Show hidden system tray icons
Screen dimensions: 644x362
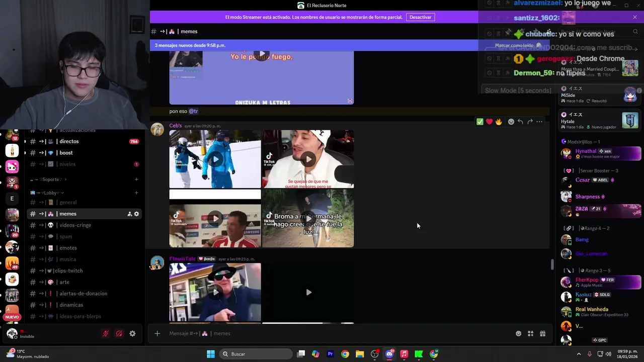[x=579, y=354]
